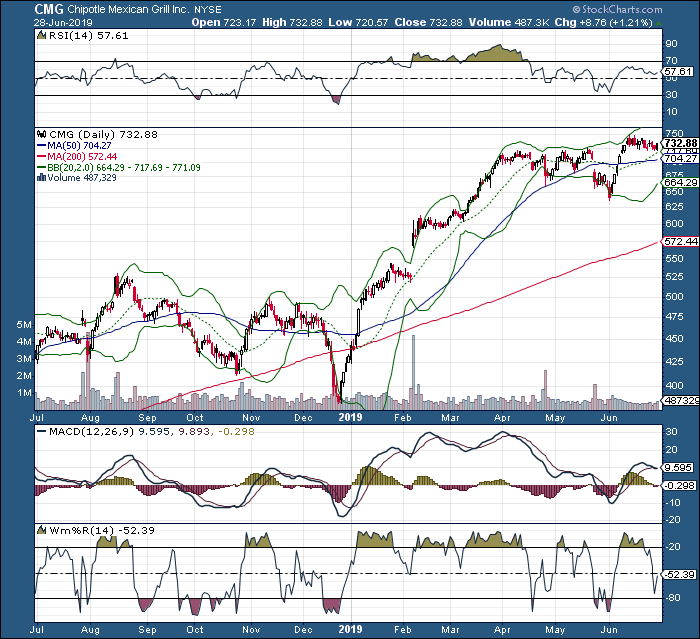Click the Apr label on price chart axis
Image resolution: width=700 pixels, height=639 pixels.
(502, 418)
